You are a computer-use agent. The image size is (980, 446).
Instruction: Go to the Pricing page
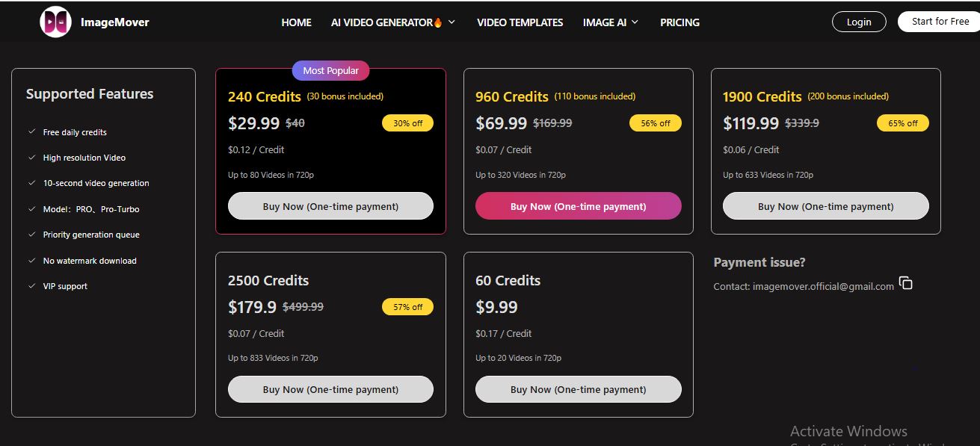[x=679, y=22]
